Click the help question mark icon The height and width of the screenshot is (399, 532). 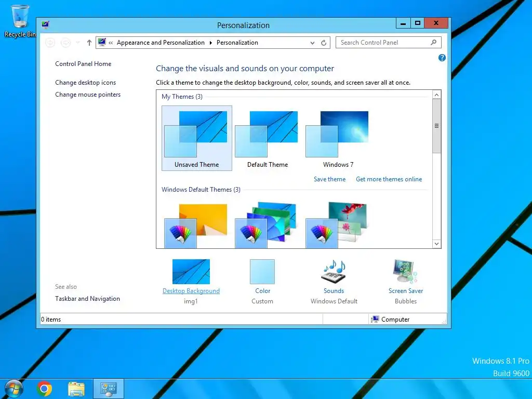pos(442,58)
